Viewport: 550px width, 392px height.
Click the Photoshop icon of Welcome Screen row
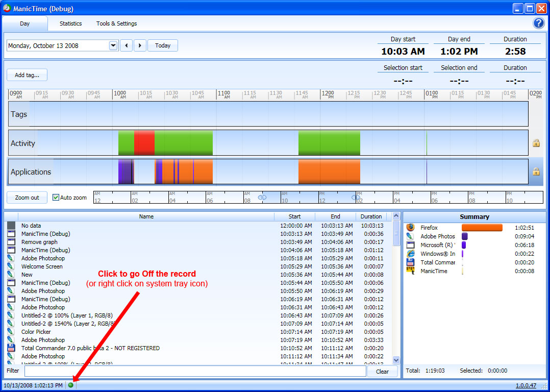12,266
